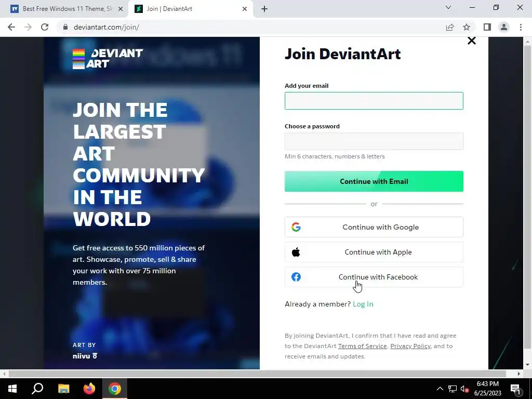Click the Facebook logo icon
This screenshot has height=399, width=532.
tap(296, 277)
